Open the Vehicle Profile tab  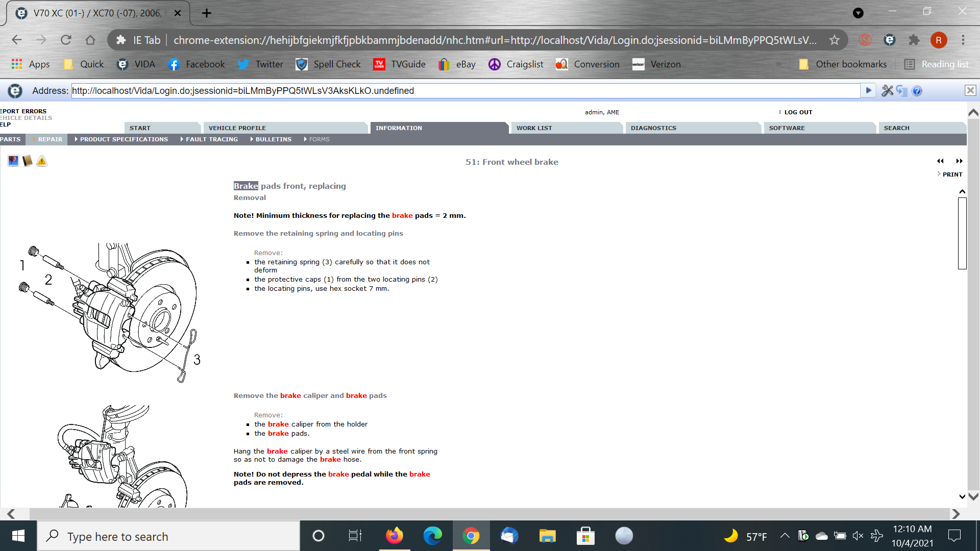click(237, 128)
